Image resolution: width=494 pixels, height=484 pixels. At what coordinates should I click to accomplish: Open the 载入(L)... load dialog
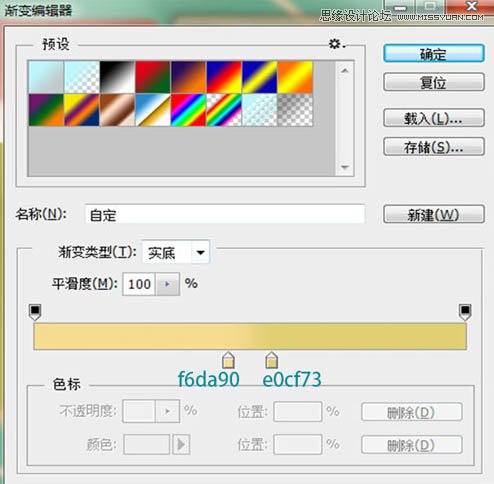click(434, 118)
